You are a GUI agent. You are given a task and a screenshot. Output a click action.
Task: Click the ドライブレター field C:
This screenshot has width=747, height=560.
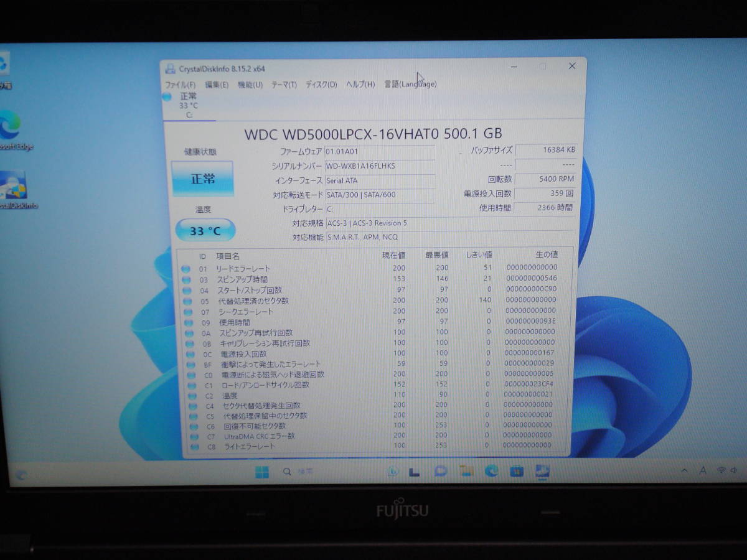coord(380,209)
